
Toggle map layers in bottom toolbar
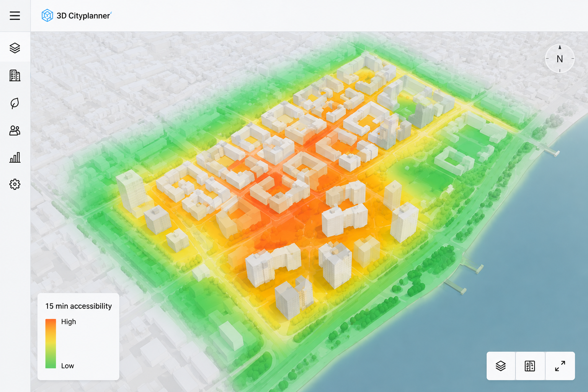pos(501,366)
